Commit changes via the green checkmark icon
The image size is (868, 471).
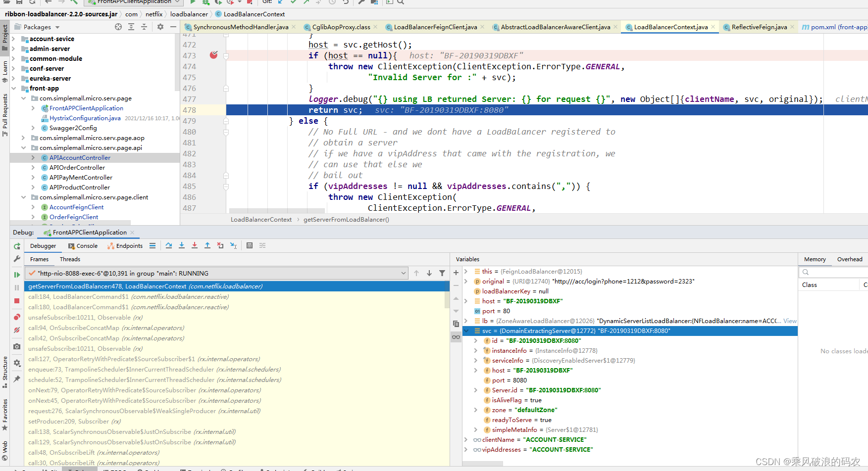coord(293,2)
